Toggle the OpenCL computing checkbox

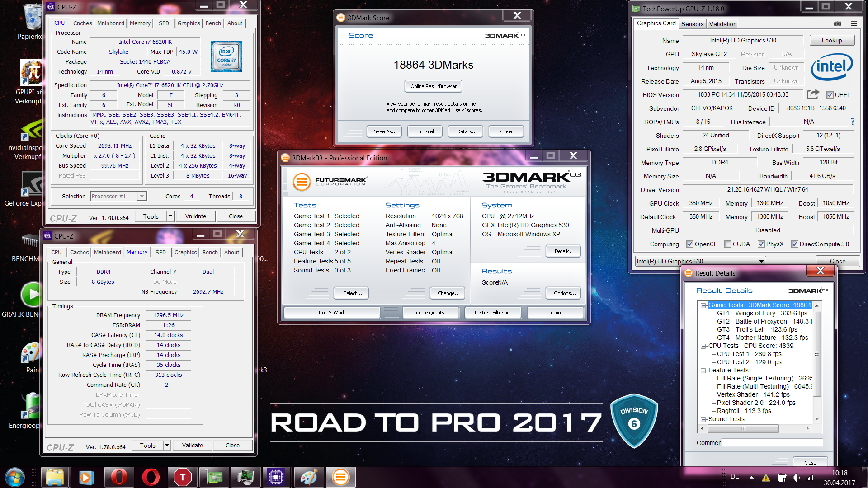click(x=689, y=244)
